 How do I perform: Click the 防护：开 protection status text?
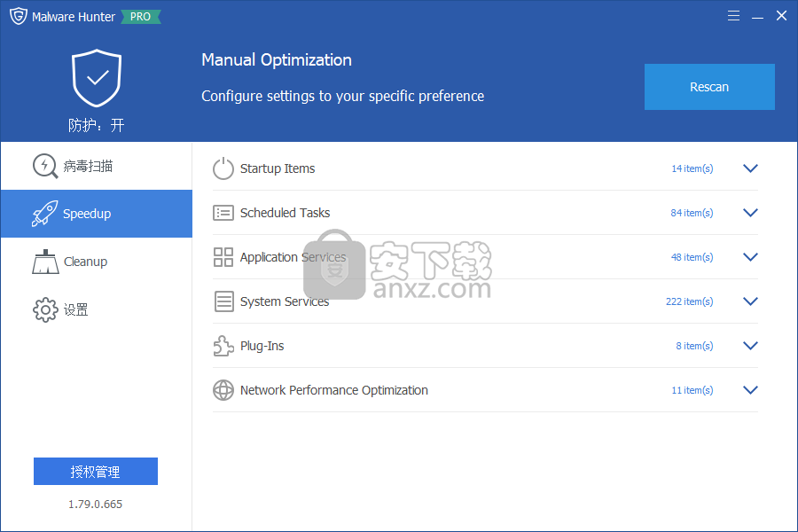pyautogui.click(x=96, y=125)
